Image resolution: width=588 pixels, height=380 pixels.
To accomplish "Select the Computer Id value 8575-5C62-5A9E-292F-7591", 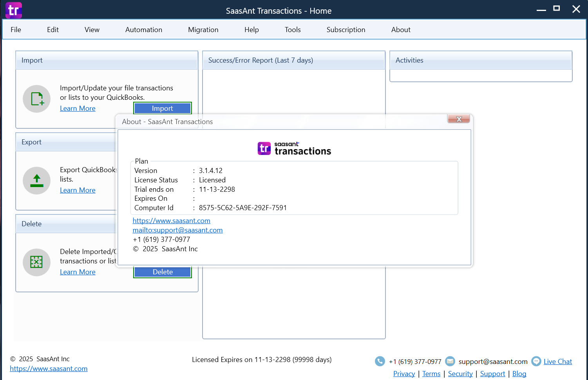I will (243, 208).
